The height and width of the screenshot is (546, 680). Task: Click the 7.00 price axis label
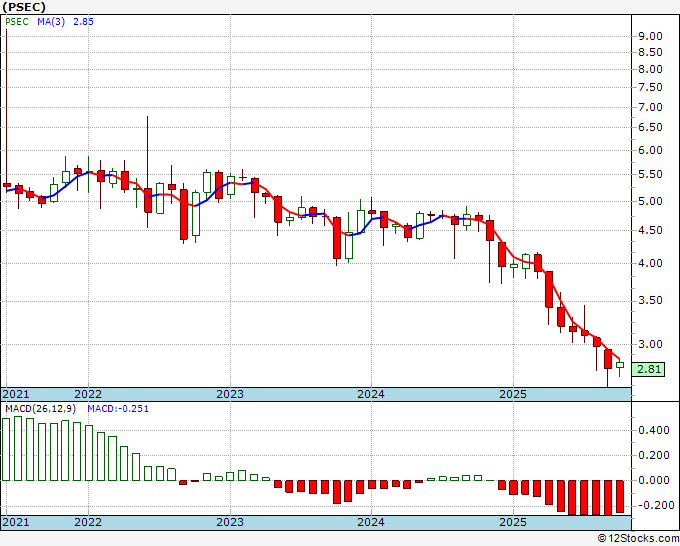[651, 107]
